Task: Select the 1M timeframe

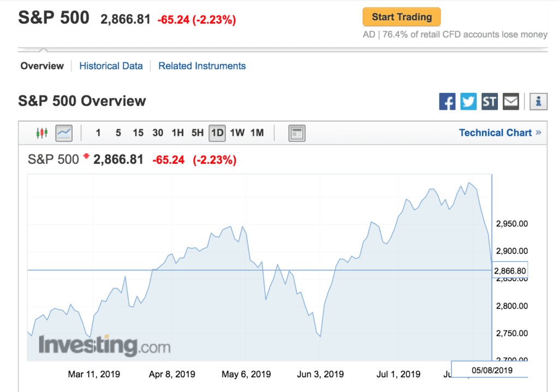Action: (257, 133)
